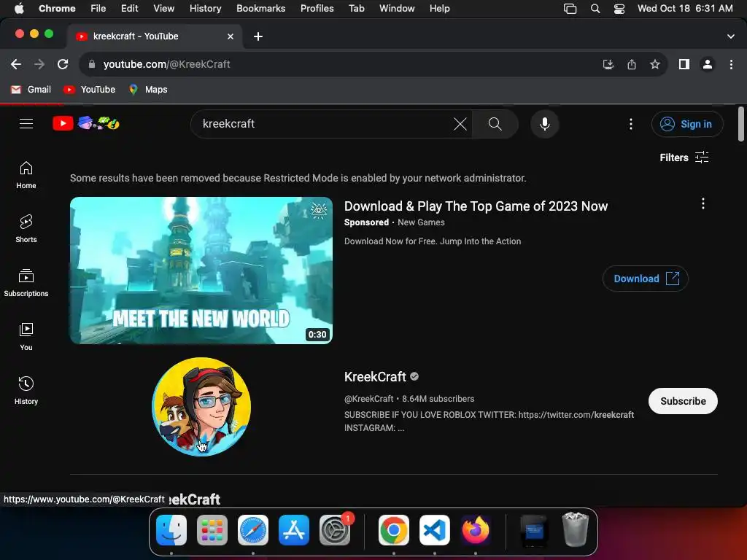This screenshot has height=560, width=747.
Task: Open the View menu
Action: tap(163, 9)
